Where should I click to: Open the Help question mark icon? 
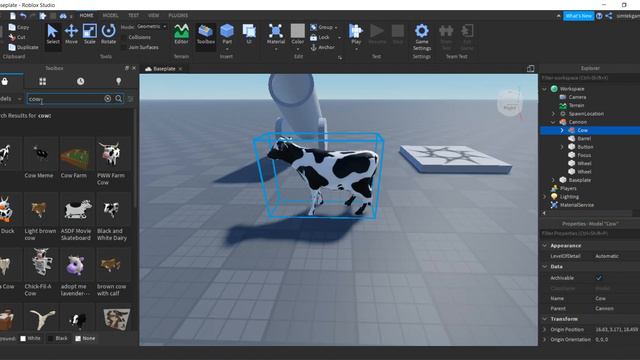[599, 16]
